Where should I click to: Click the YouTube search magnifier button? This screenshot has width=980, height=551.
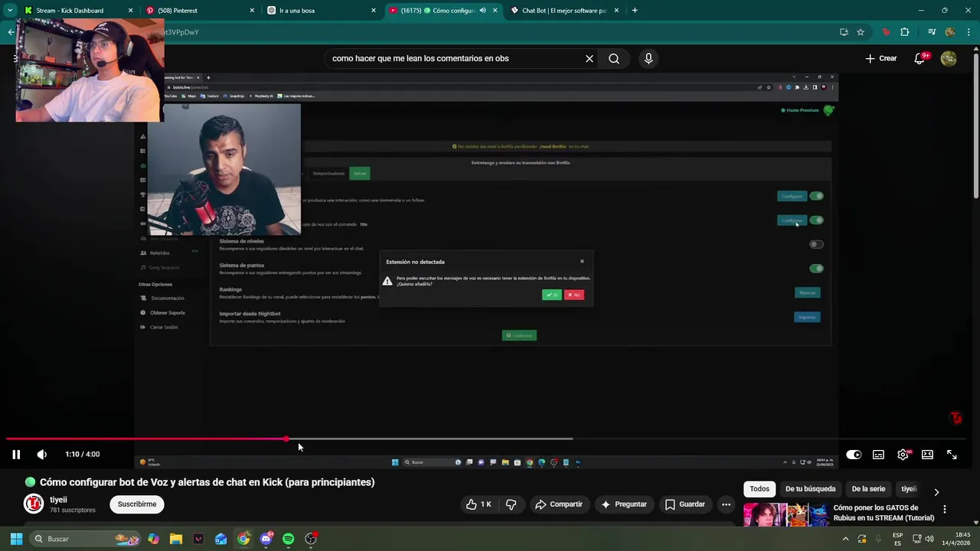[x=614, y=58]
